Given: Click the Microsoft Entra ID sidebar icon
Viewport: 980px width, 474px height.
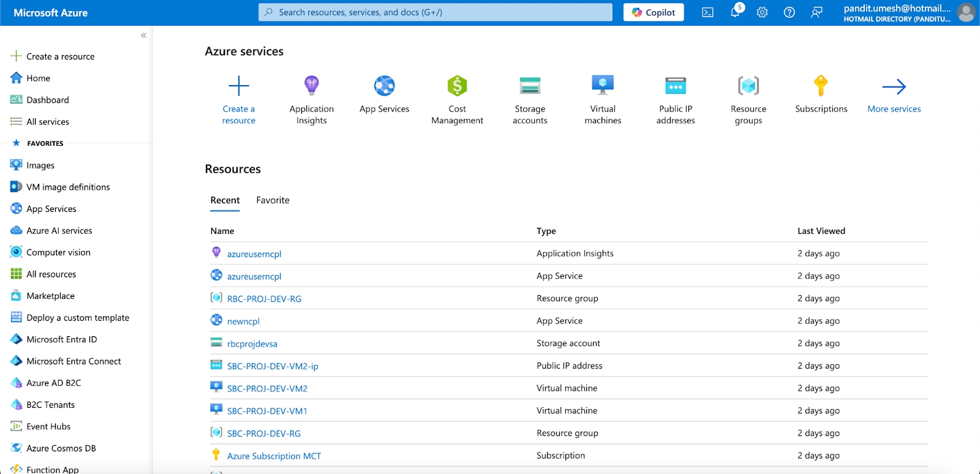Looking at the screenshot, I should coord(17,339).
